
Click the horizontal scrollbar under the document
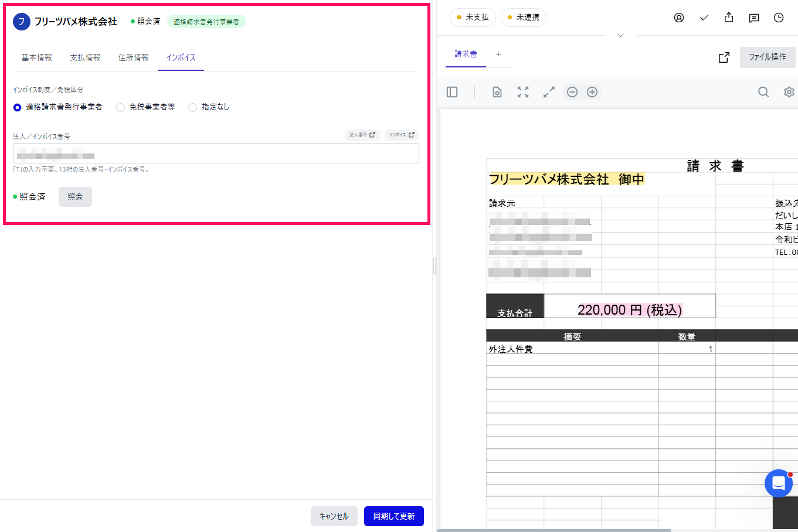pos(554,530)
